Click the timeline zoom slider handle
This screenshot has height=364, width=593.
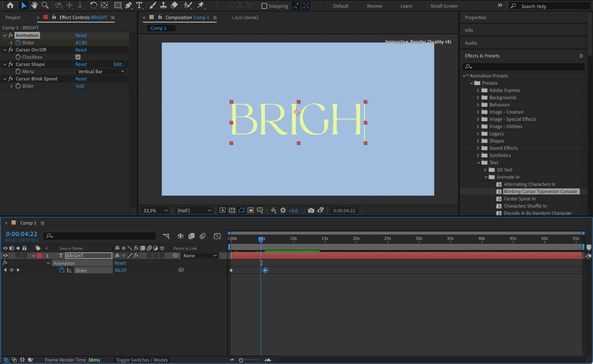(x=241, y=360)
